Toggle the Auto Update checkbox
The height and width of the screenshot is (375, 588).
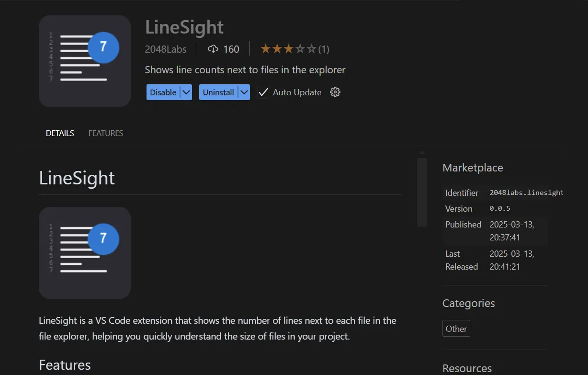pos(263,92)
